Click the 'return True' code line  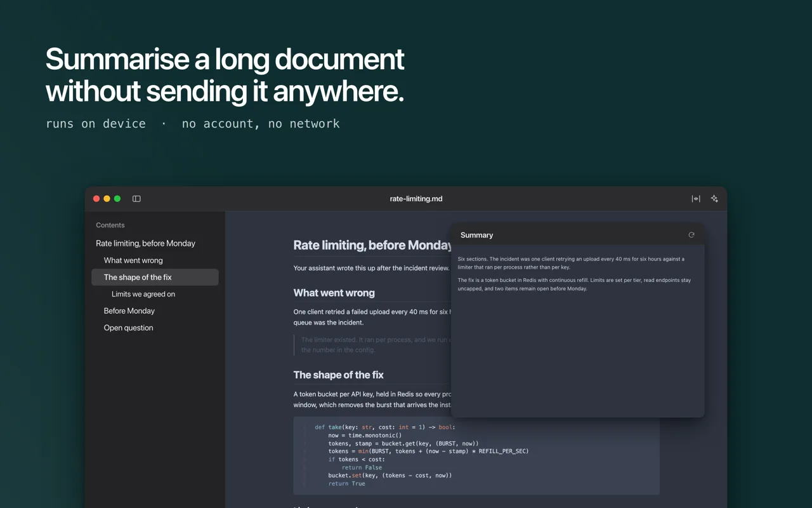[x=346, y=484]
